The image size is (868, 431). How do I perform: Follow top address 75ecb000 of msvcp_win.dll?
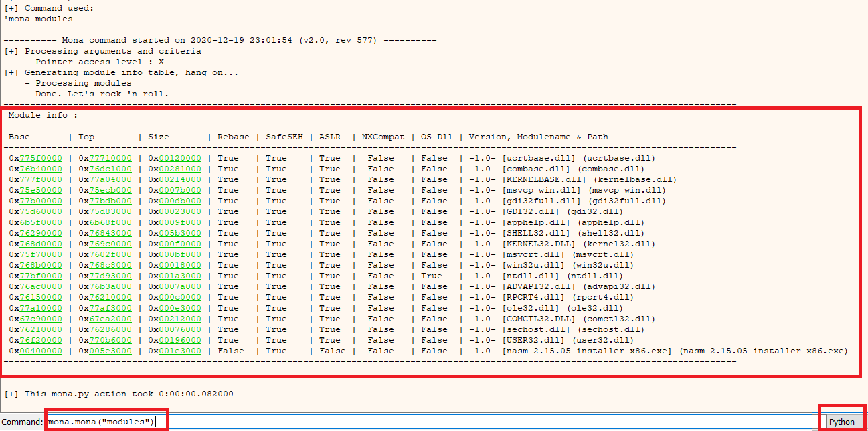point(110,190)
